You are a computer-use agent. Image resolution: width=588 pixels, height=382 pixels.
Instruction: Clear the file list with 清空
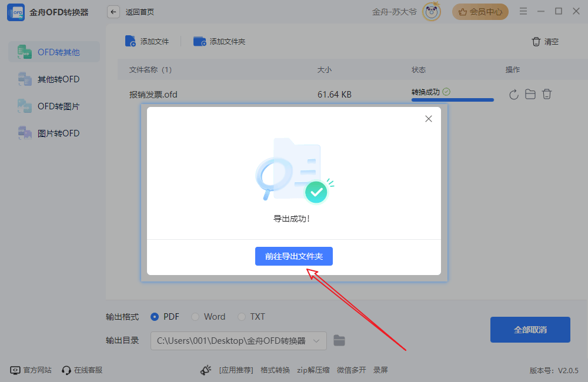pyautogui.click(x=544, y=42)
